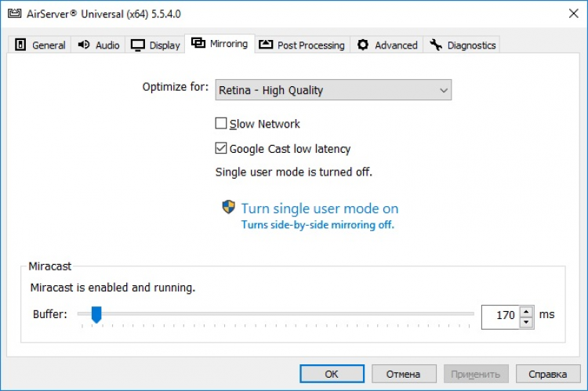
Task: Switch to the Audio tab
Action: 98,45
